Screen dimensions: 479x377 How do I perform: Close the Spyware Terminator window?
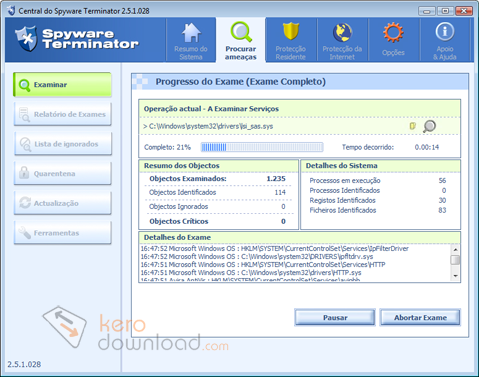point(464,11)
